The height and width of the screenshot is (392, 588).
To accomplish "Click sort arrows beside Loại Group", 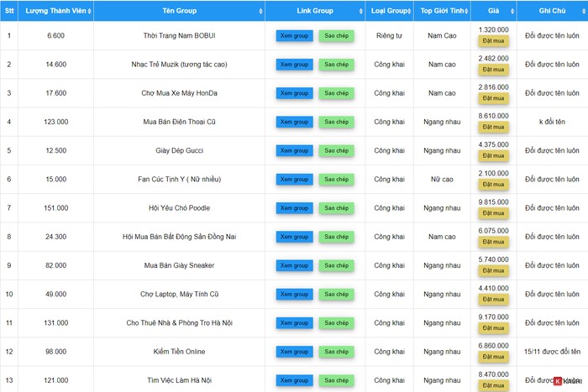I will point(408,11).
